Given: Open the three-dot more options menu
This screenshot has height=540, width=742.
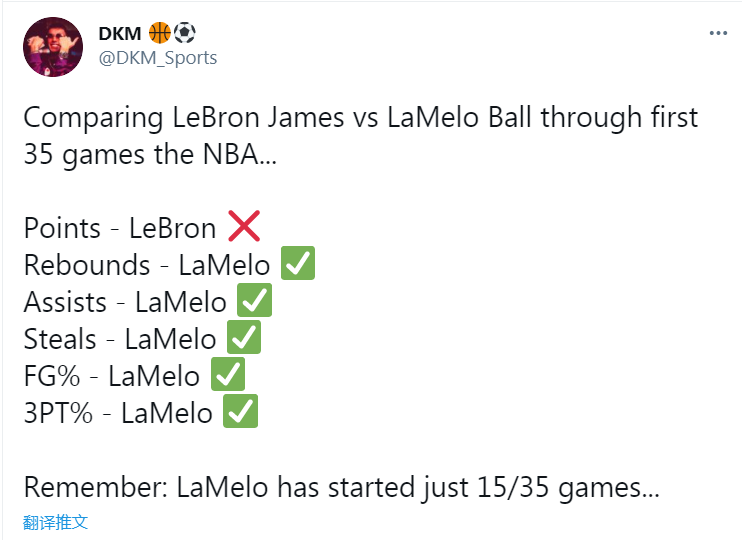Looking at the screenshot, I should [718, 33].
